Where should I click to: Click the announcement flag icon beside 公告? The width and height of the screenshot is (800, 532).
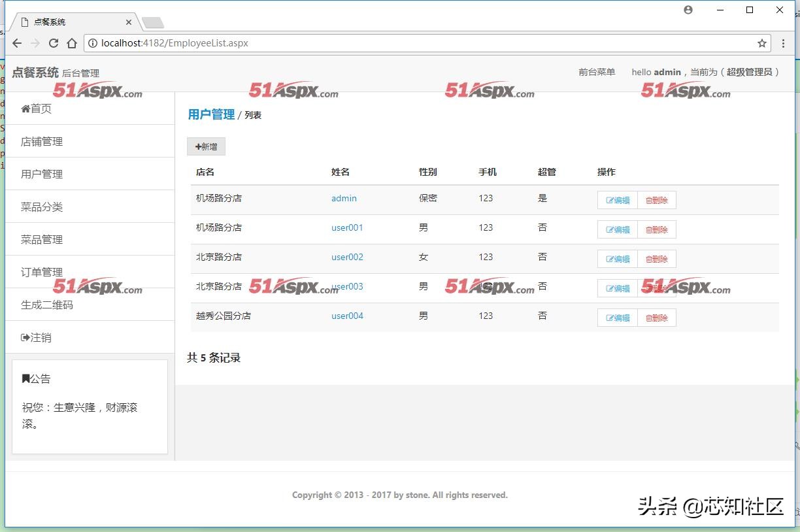tap(27, 378)
